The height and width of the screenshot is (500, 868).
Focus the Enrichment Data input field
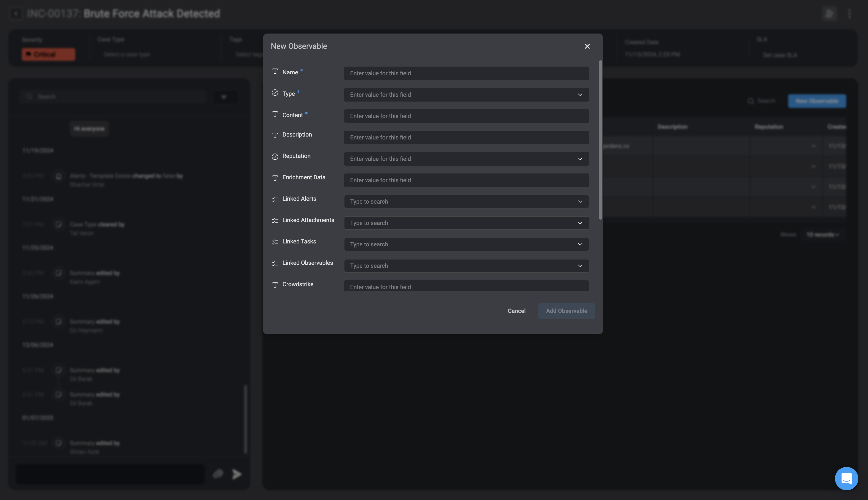click(x=466, y=180)
